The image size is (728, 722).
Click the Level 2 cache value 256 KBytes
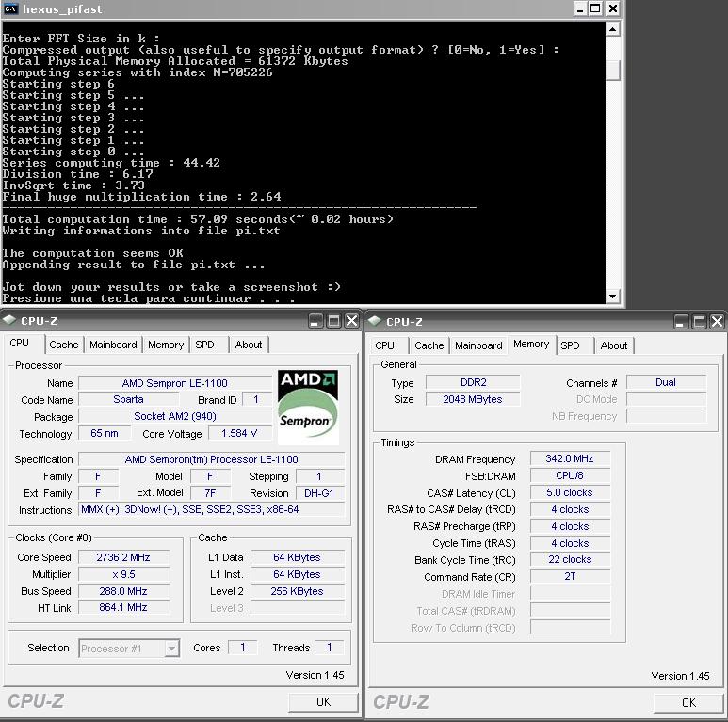(x=298, y=591)
